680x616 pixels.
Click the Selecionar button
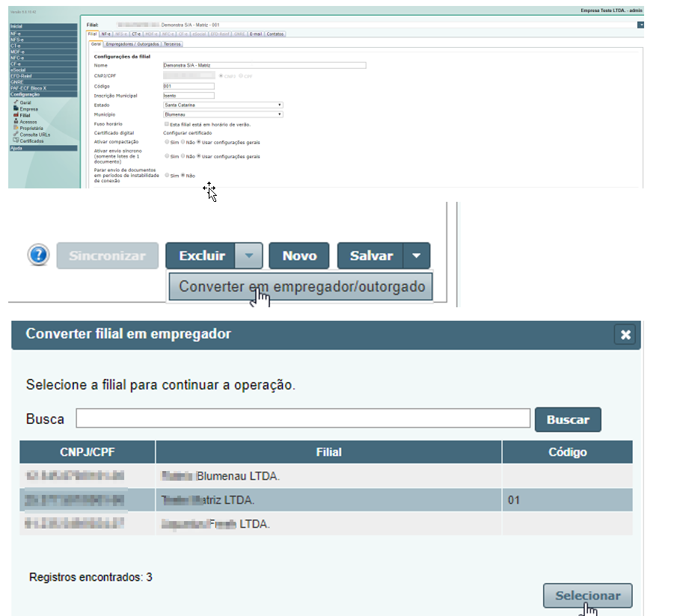coord(587,596)
